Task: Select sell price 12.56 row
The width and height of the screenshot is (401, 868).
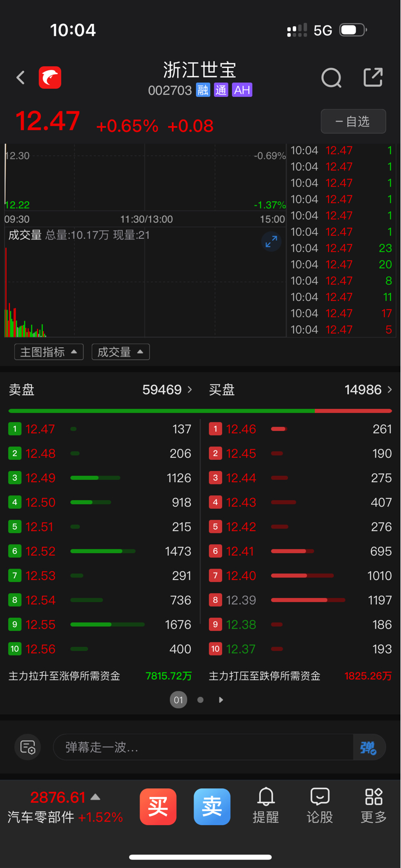Action: (100, 649)
